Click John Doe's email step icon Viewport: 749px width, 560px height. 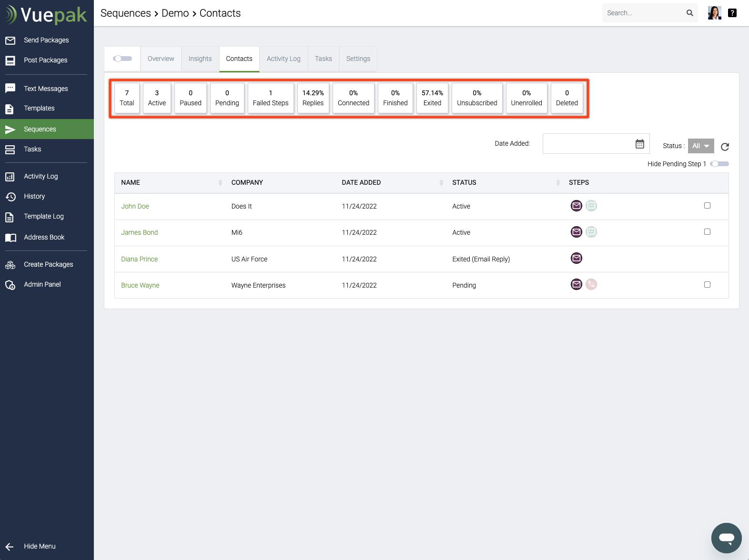click(x=577, y=206)
